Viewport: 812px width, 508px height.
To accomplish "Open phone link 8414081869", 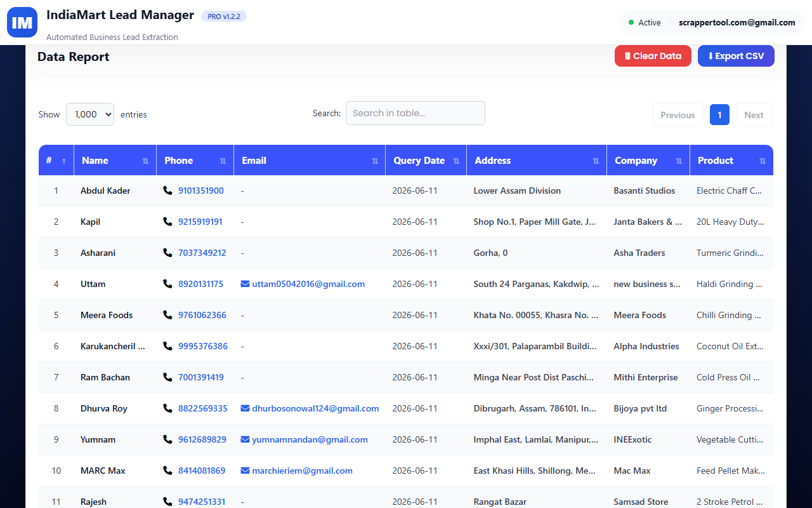I will 202,471.
